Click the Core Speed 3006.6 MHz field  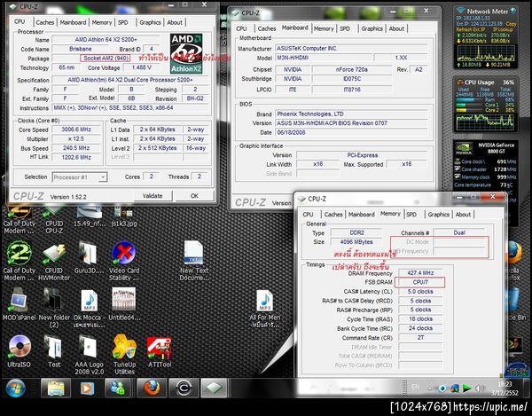pos(76,130)
